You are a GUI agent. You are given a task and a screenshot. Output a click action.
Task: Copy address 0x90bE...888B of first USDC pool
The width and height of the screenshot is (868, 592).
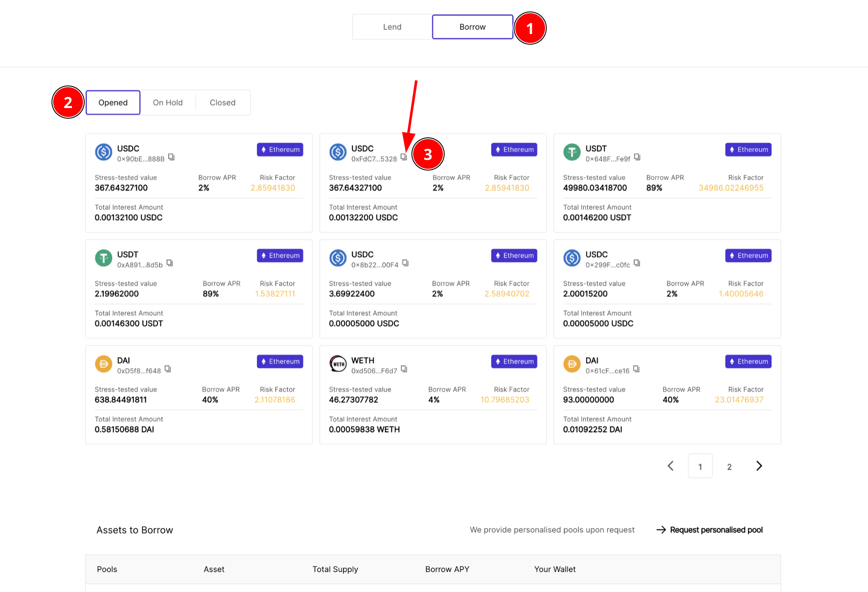point(171,157)
